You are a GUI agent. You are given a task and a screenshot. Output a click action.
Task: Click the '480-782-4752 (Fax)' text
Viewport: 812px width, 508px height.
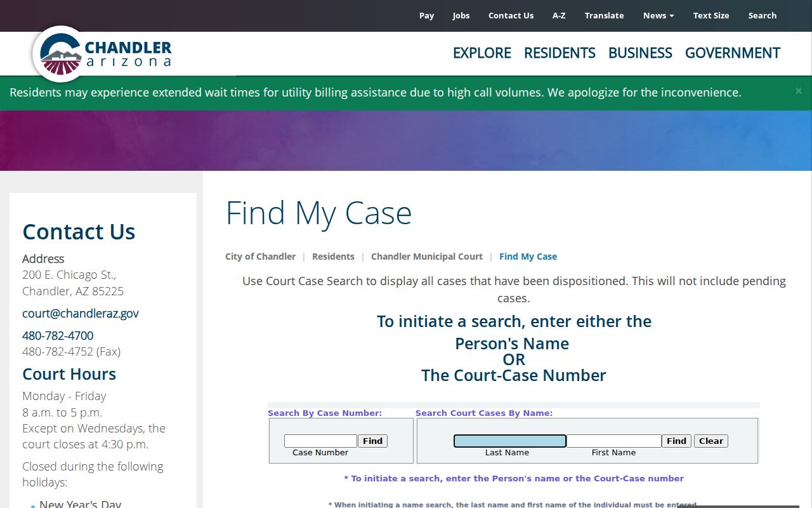pyautogui.click(x=72, y=351)
